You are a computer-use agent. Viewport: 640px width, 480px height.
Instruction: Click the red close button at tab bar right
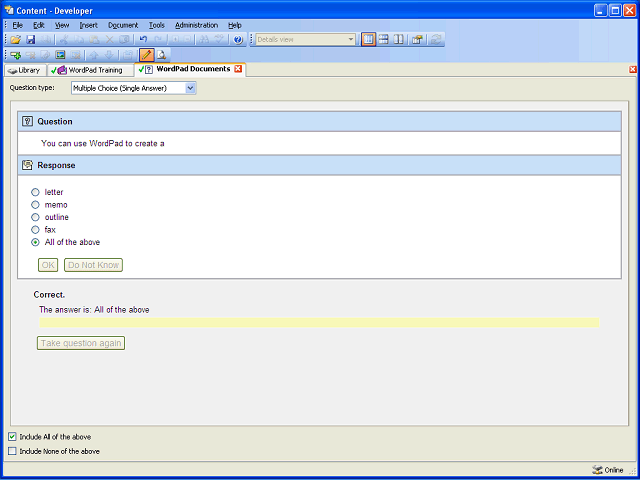click(633, 69)
